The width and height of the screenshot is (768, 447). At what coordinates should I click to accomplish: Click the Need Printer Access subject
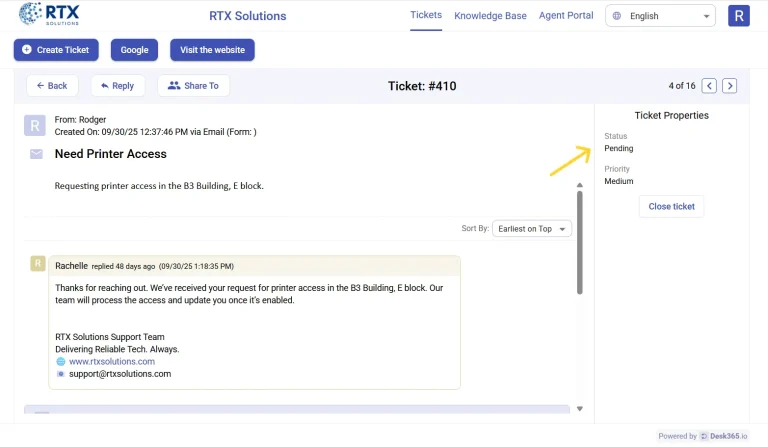tap(111, 154)
